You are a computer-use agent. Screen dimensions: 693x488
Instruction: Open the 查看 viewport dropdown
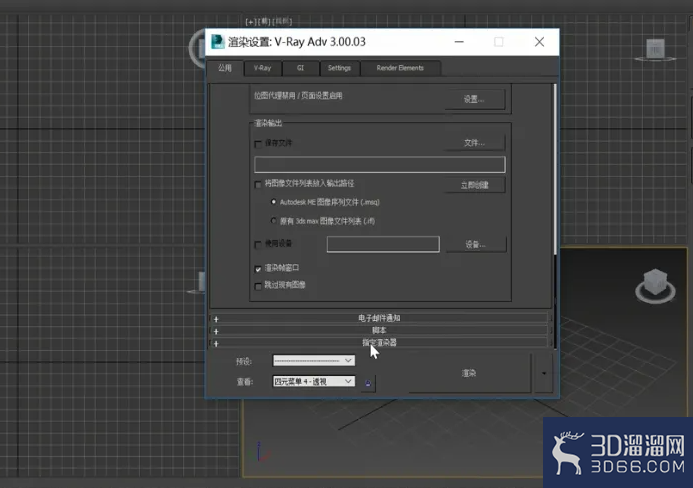tap(314, 381)
